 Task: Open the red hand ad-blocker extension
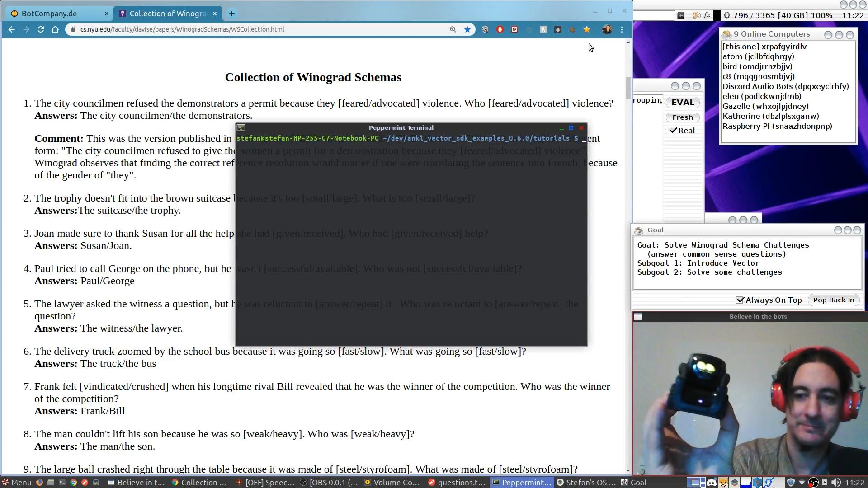click(x=500, y=29)
